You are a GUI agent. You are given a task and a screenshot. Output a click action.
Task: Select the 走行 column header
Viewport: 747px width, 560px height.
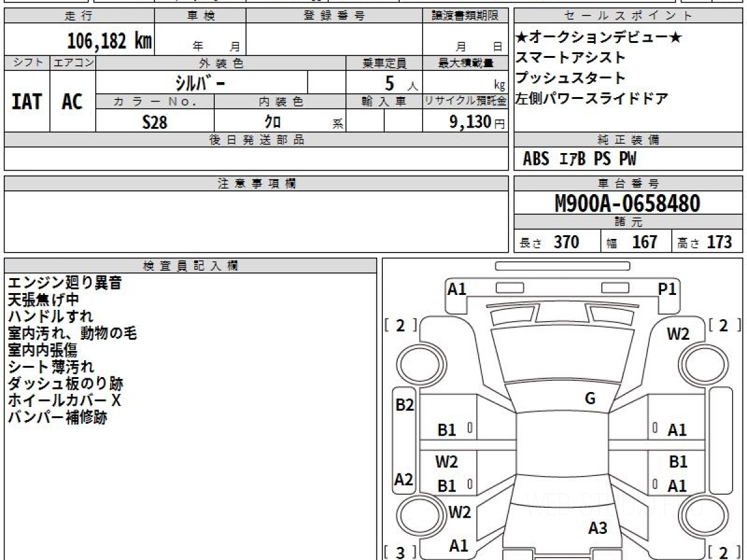point(79,16)
